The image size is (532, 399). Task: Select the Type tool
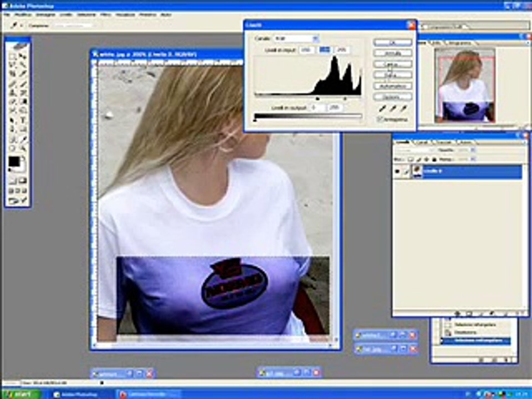pyautogui.click(x=23, y=120)
